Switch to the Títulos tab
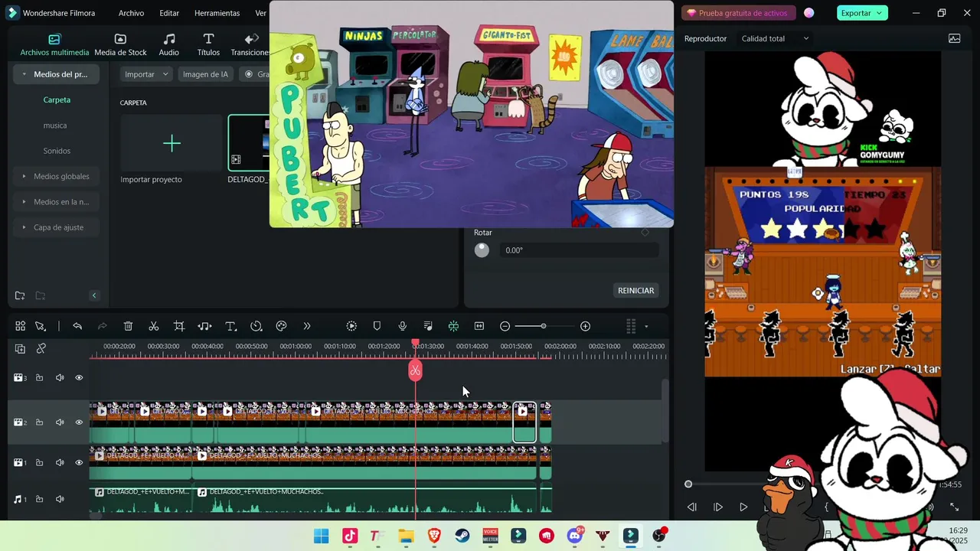 tap(208, 45)
